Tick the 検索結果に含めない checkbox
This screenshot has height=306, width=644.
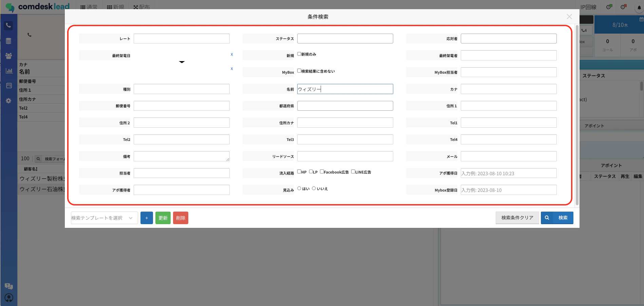299,71
